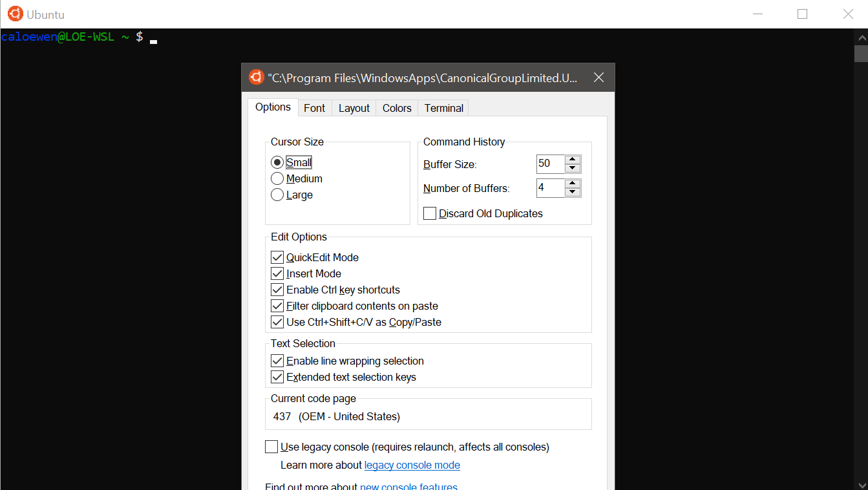This screenshot has width=868, height=490.
Task: Disable Use Ctrl+Shift+C/V as Copy/Paste
Action: pos(277,321)
